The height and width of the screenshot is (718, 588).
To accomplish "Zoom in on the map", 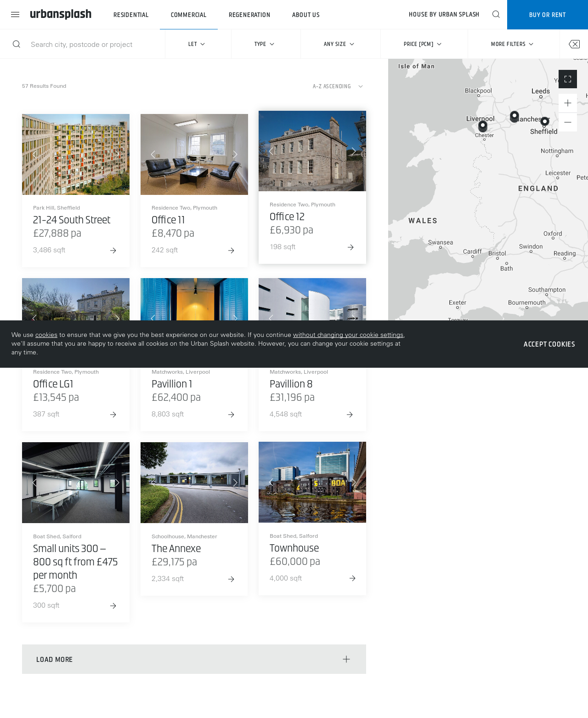I will click(567, 103).
